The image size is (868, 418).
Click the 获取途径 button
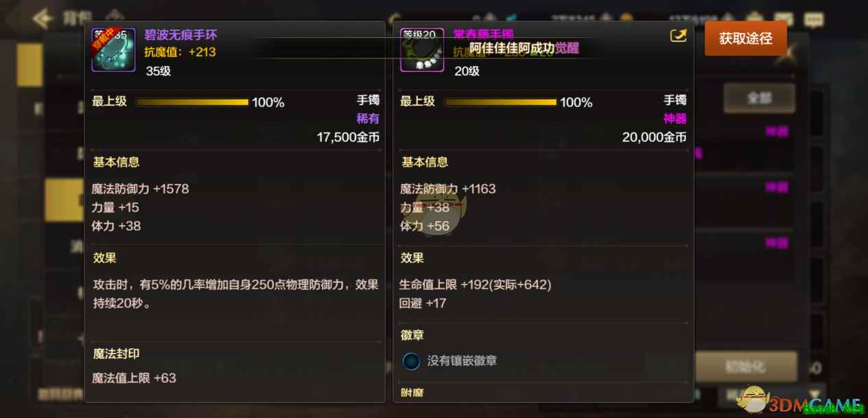(x=746, y=38)
